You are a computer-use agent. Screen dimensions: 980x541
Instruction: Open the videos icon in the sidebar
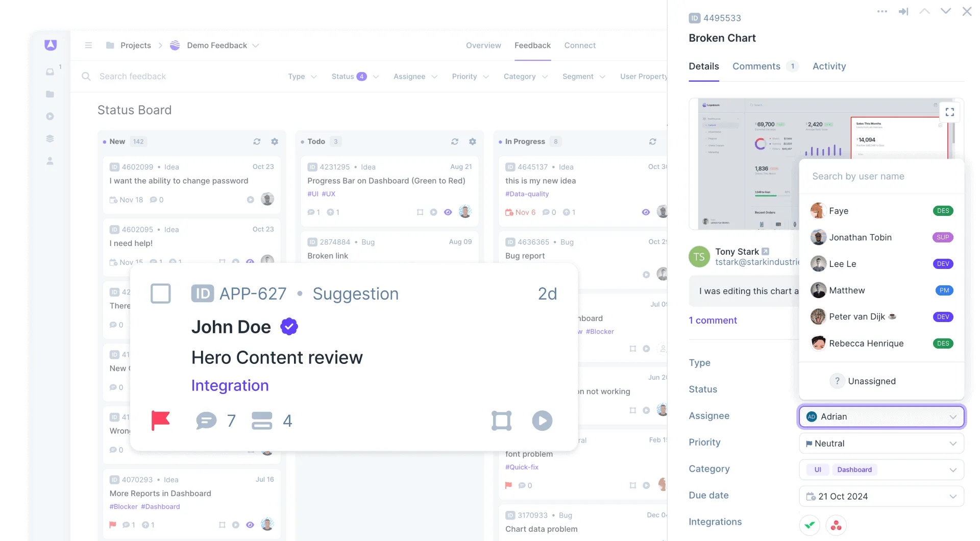coord(50,116)
